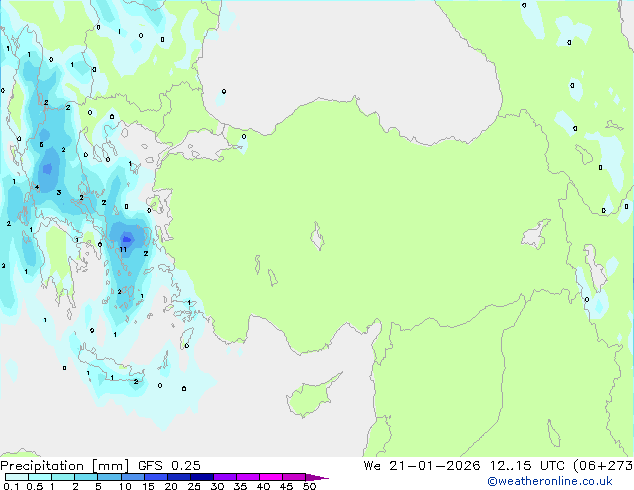
Task: Click the 'GFS 0.25' model label
Action: click(x=169, y=466)
